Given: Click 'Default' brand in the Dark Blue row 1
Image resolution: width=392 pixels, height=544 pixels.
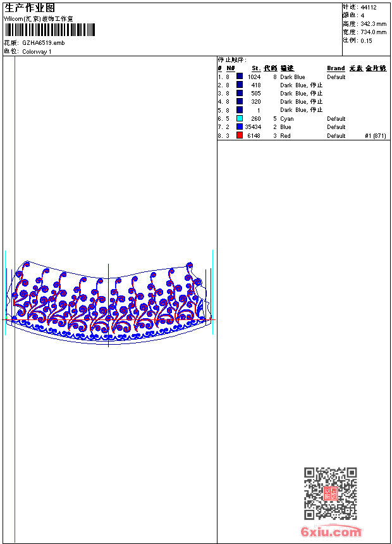Looking at the screenshot, I should click(x=336, y=77).
